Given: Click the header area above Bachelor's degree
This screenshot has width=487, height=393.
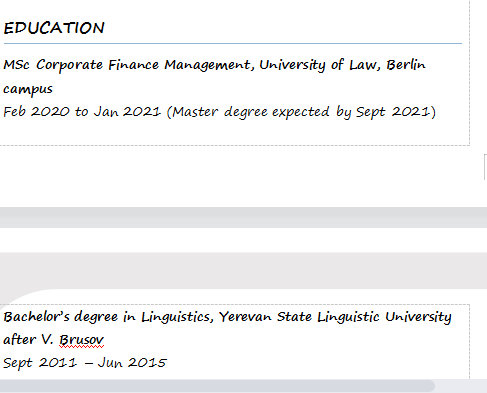Looking at the screenshot, I should tap(243, 271).
